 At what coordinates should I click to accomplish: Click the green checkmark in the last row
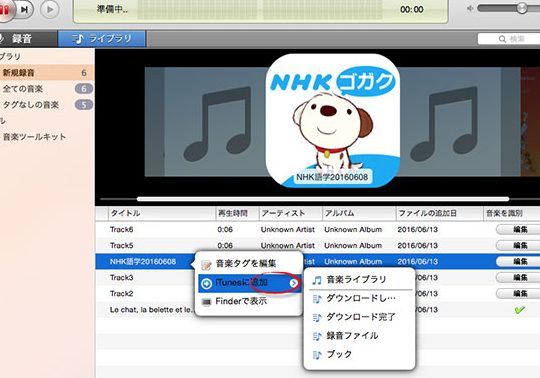519,310
